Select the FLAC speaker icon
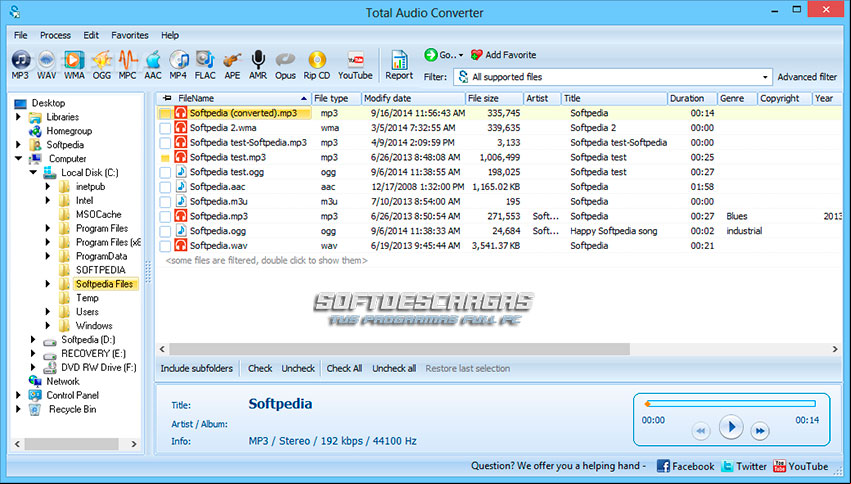 click(205, 59)
